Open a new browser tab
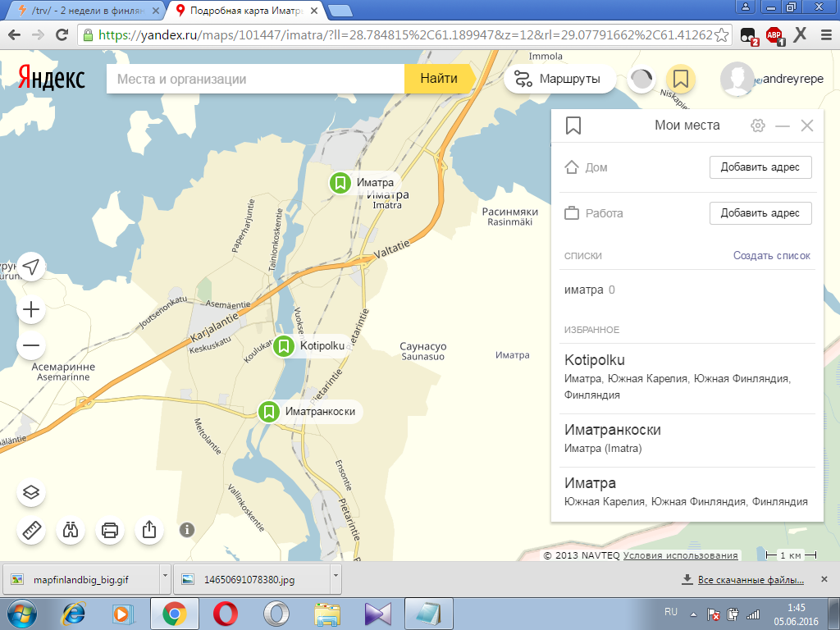The image size is (840, 630). (339, 10)
